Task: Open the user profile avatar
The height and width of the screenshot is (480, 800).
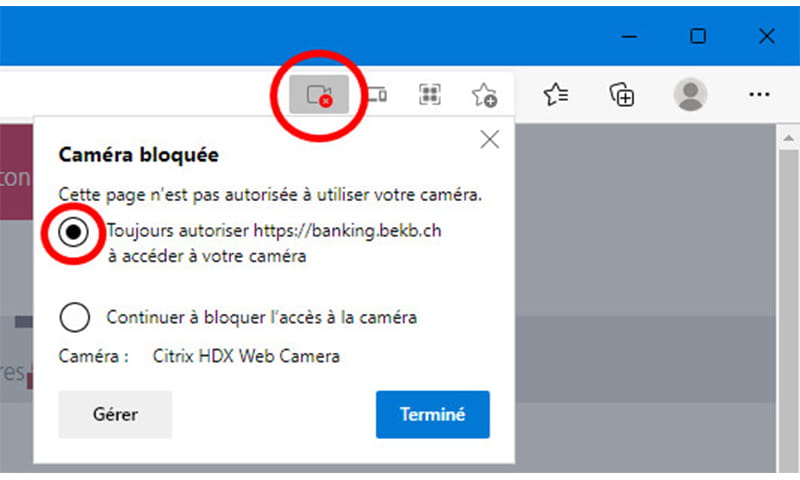Action: pos(690,94)
